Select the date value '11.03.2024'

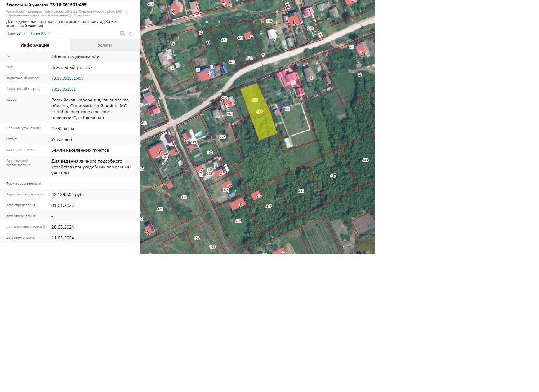63,238
